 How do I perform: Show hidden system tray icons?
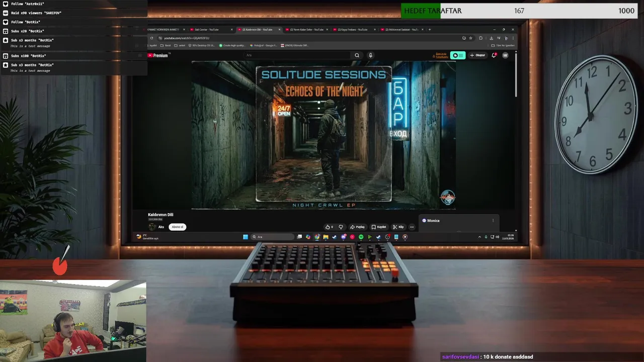pos(479,237)
